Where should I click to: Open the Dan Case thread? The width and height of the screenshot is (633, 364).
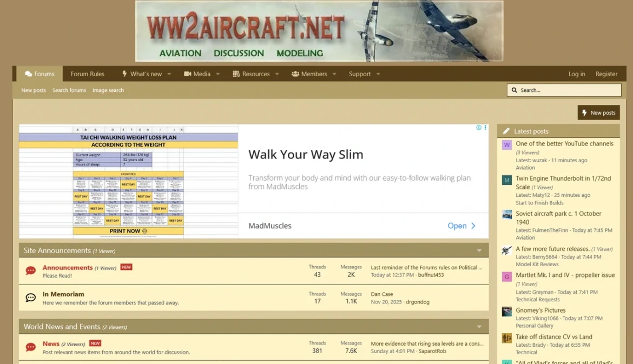click(x=382, y=294)
